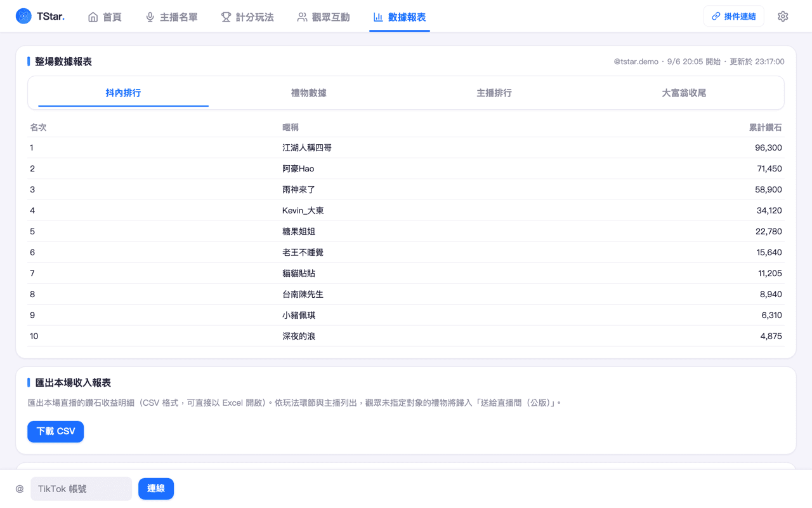Focus the TikTok 帳號 input field
812x508 pixels.
pyautogui.click(x=81, y=489)
